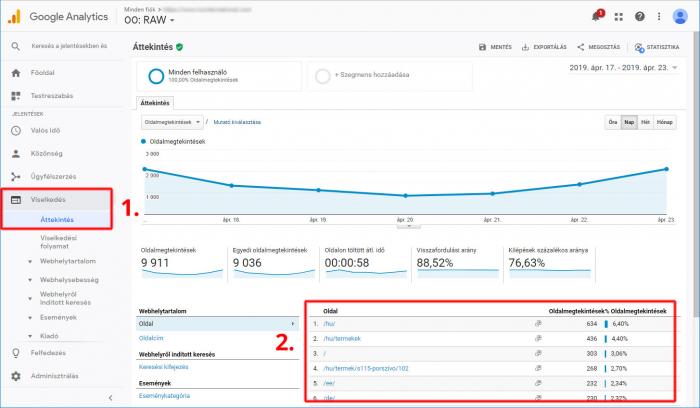
Task: Open the three-dot more options menu
Action: pyautogui.click(x=659, y=16)
